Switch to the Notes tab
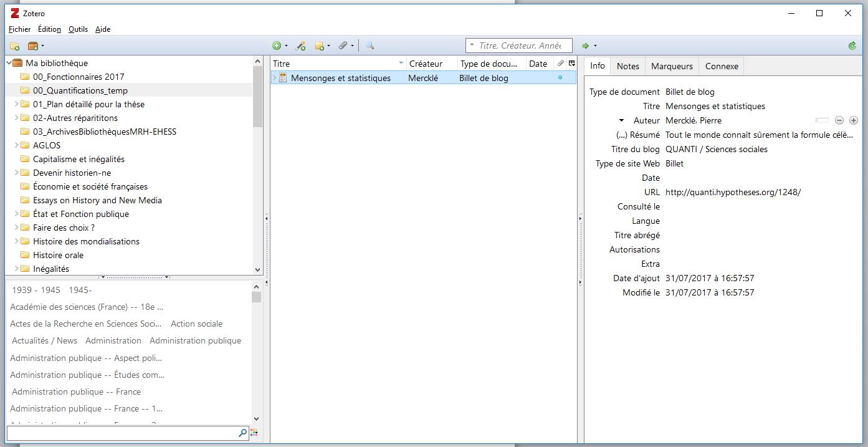This screenshot has width=868, height=447. coord(628,66)
